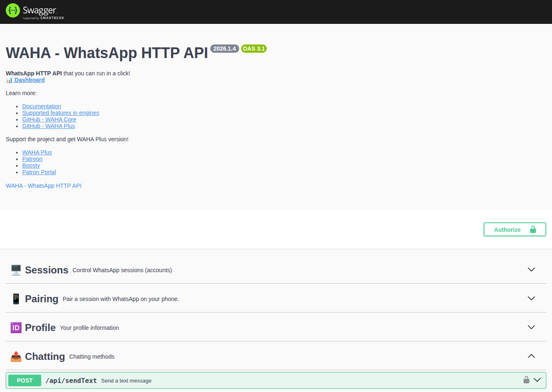Click the lock icon on /api/sendText
Screen dimensions: 552x392
coord(526,380)
